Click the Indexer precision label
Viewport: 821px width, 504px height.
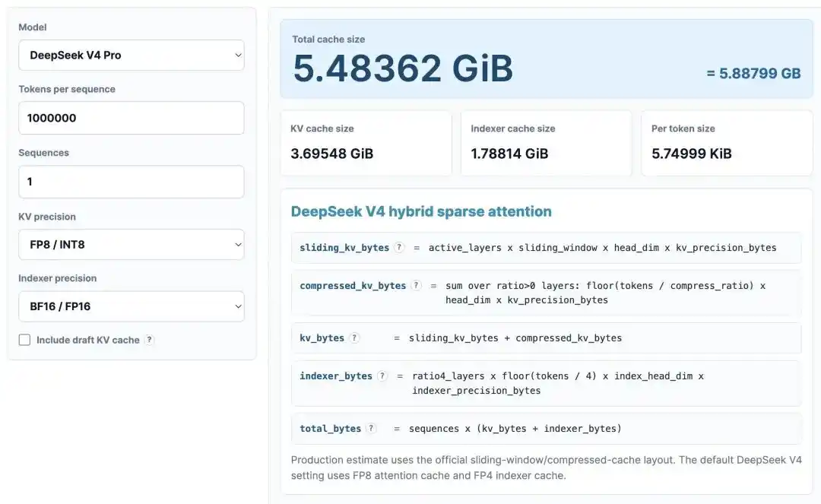58,278
